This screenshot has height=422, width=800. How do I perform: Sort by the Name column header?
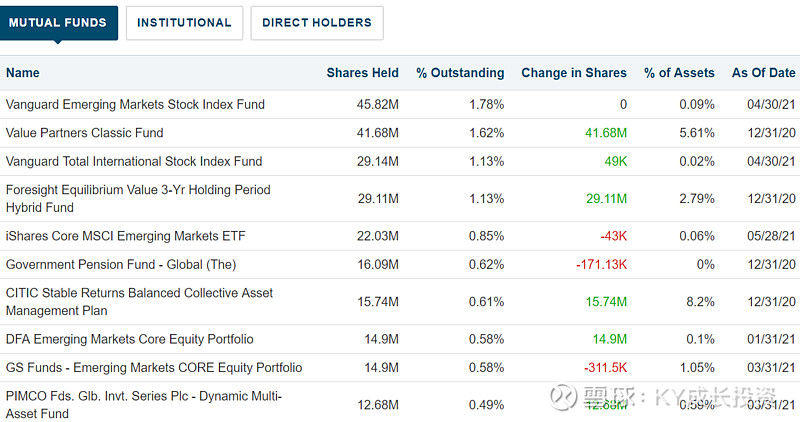coord(23,73)
